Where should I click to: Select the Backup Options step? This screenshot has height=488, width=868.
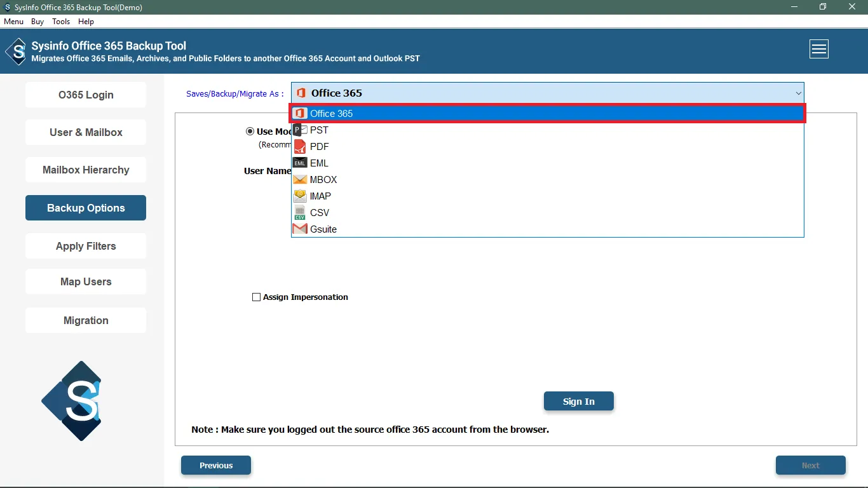click(86, 208)
